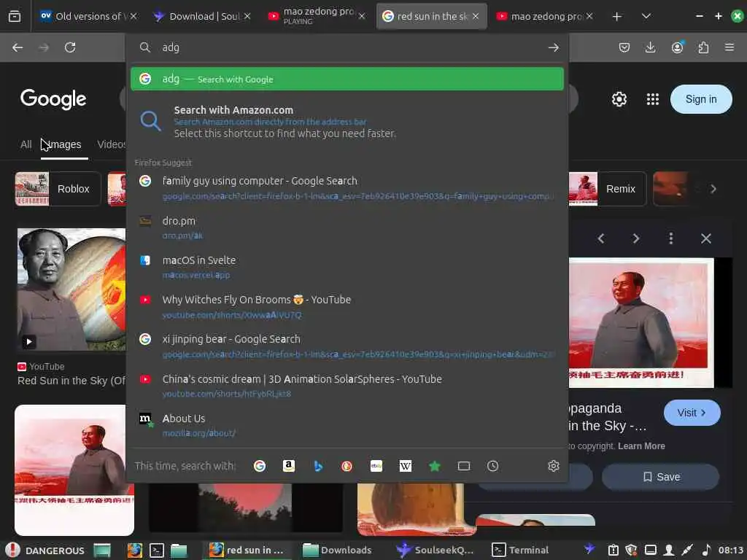Click the go arrow in address bar
The width and height of the screenshot is (747, 560).
(x=554, y=47)
